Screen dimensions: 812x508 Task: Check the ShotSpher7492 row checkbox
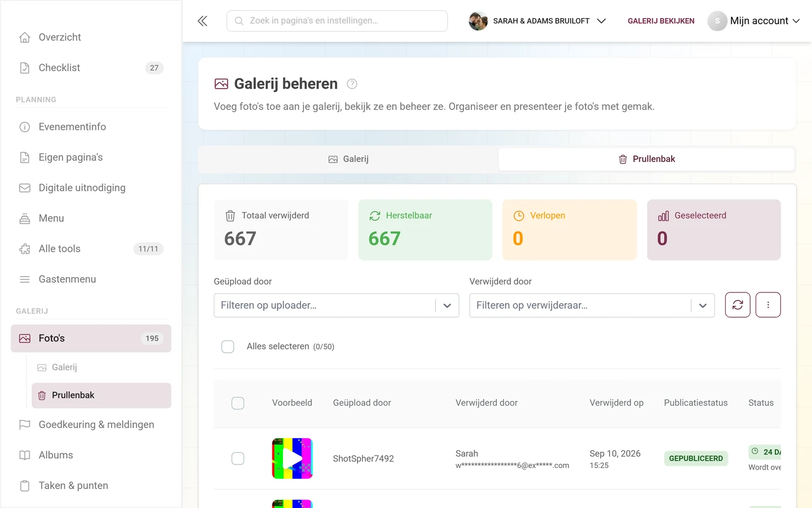point(238,458)
